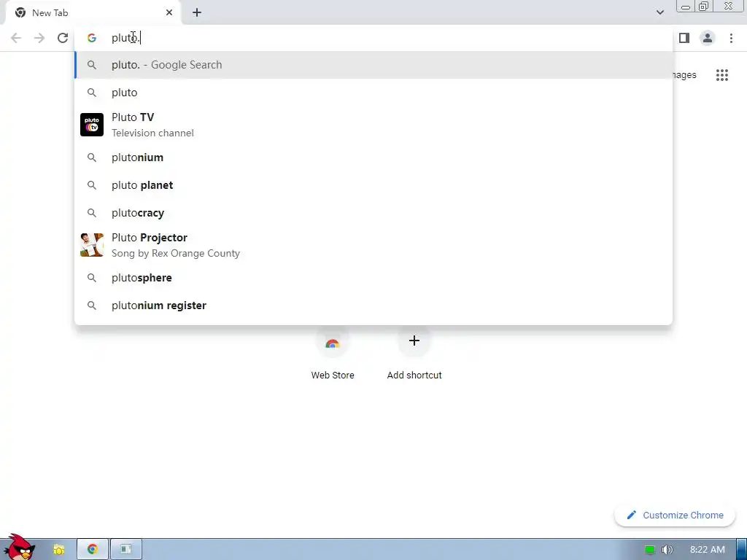Expand the tab search chevron
This screenshot has height=560, width=747.
point(659,12)
